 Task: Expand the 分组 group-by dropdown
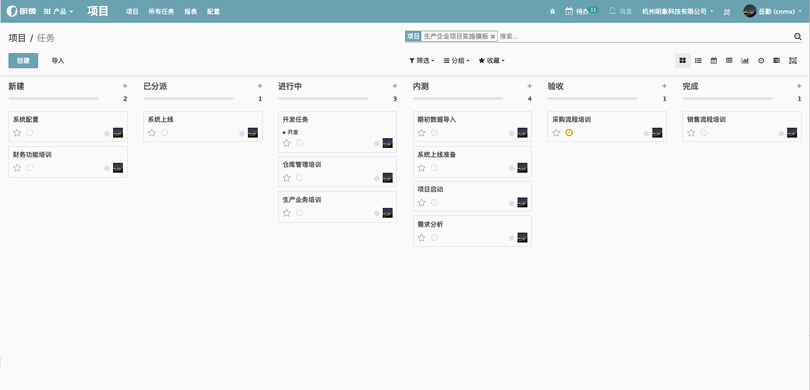tap(456, 60)
